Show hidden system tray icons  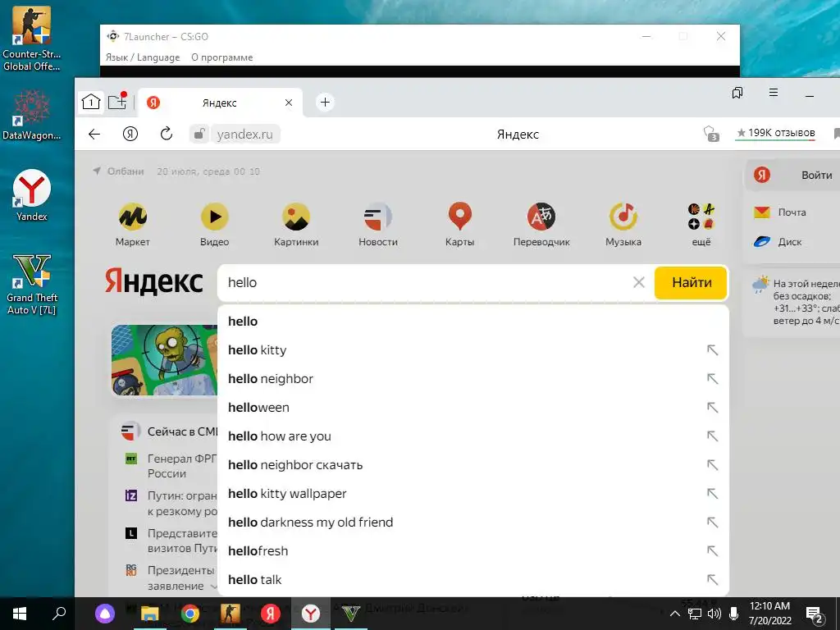[675, 614]
